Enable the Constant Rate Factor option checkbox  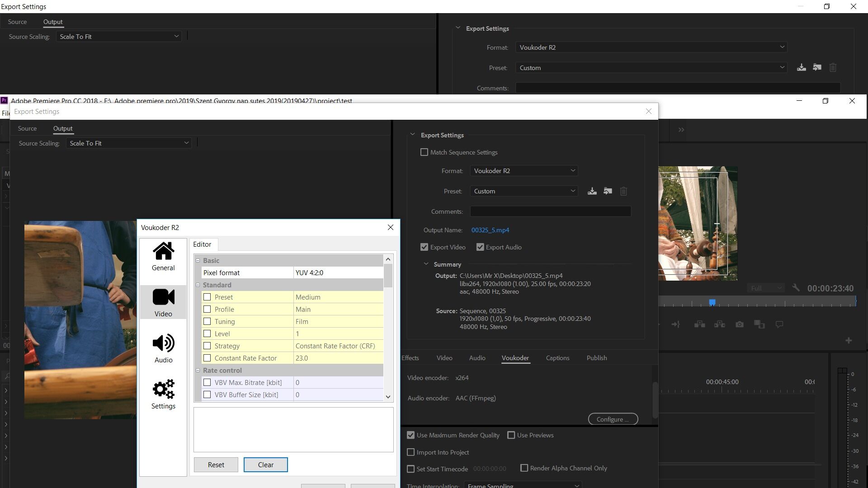(207, 358)
